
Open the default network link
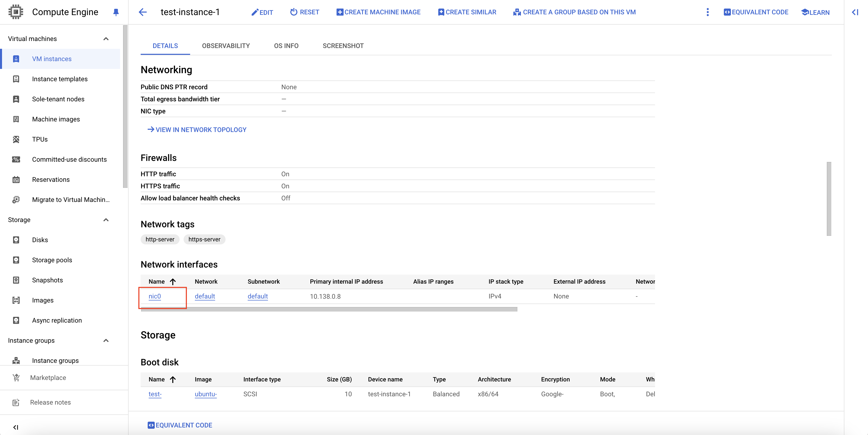pyautogui.click(x=205, y=296)
